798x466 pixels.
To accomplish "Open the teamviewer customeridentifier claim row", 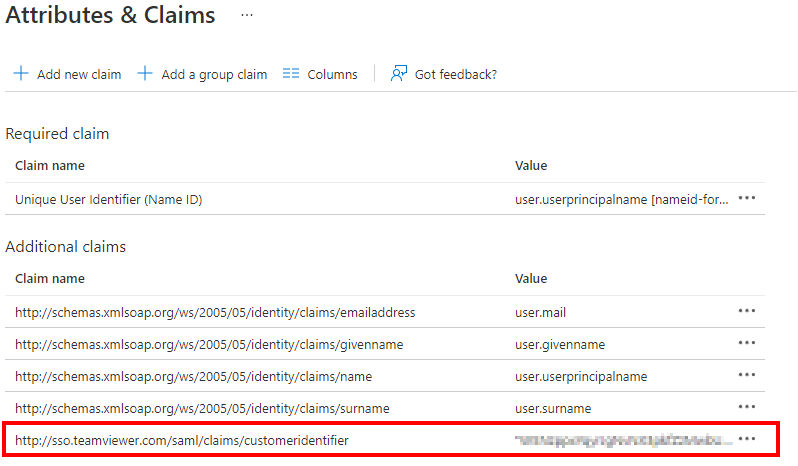I will click(x=385, y=440).
